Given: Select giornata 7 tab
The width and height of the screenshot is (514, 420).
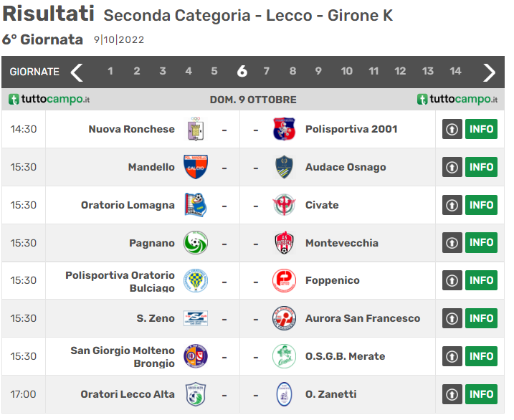Looking at the screenshot, I should pyautogui.click(x=267, y=72).
